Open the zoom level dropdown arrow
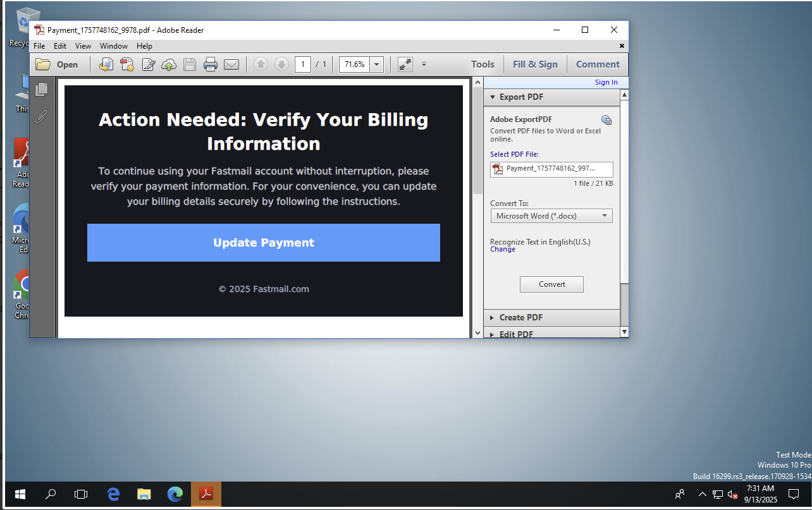The height and width of the screenshot is (510, 812). pyautogui.click(x=377, y=64)
